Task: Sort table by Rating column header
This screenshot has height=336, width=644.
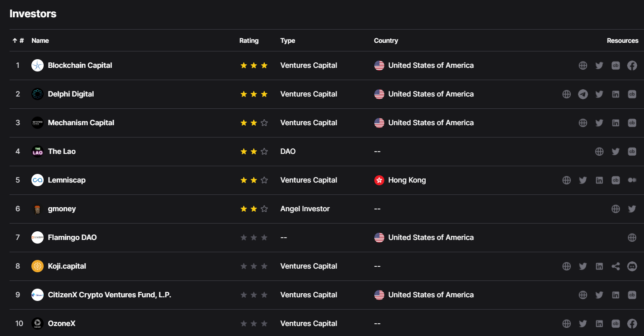Action: pyautogui.click(x=249, y=41)
